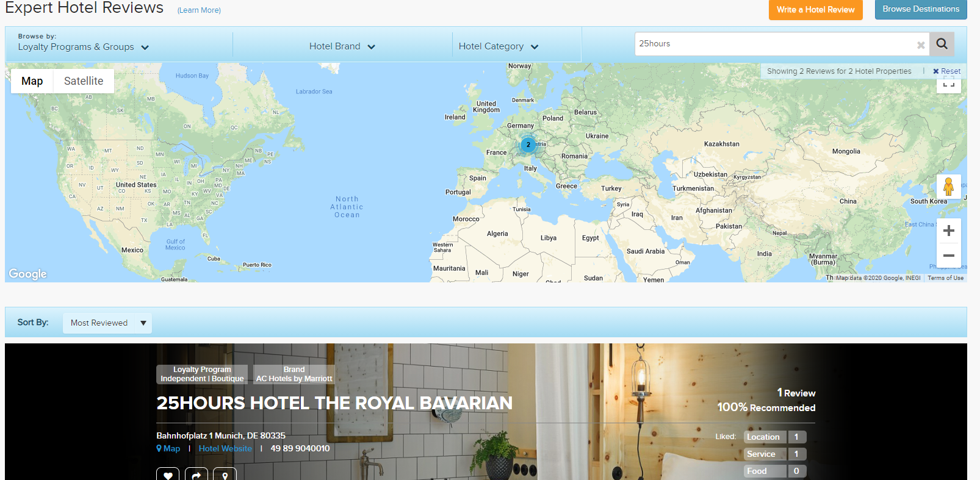Viewport: 980px width, 480px height.
Task: Click the location pin icon button
Action: [x=225, y=475]
